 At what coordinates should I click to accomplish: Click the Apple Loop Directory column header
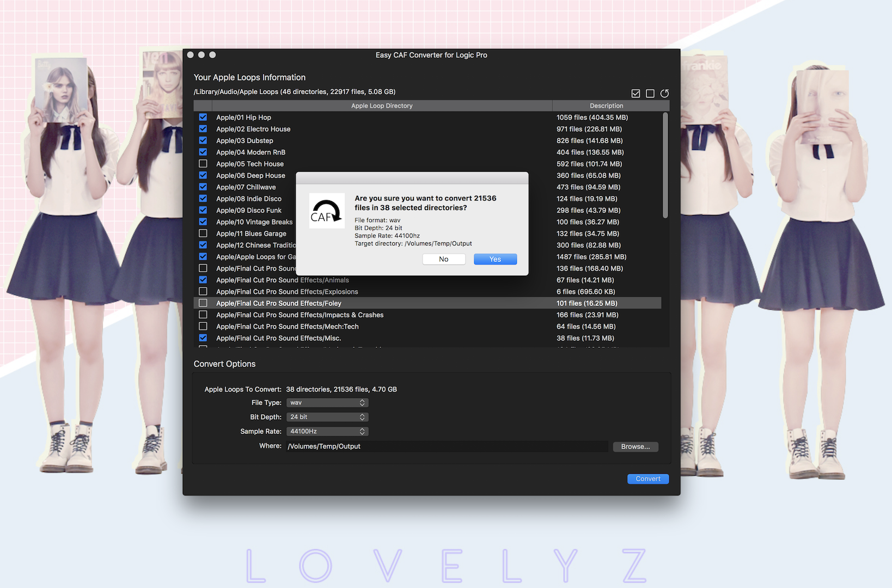[382, 106]
